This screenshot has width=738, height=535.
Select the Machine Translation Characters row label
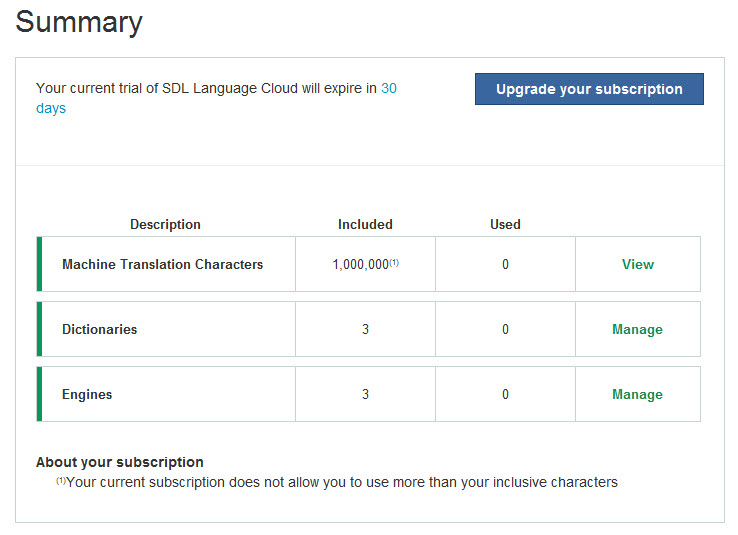[162, 264]
